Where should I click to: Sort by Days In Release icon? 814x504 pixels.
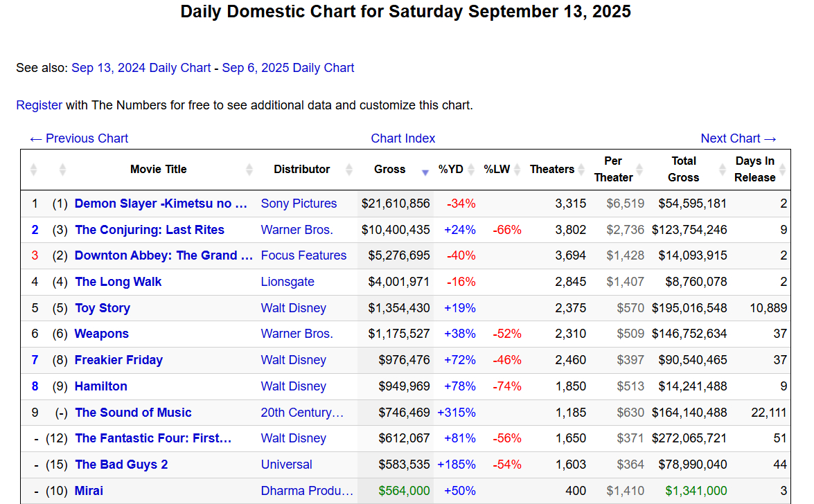[783, 170]
